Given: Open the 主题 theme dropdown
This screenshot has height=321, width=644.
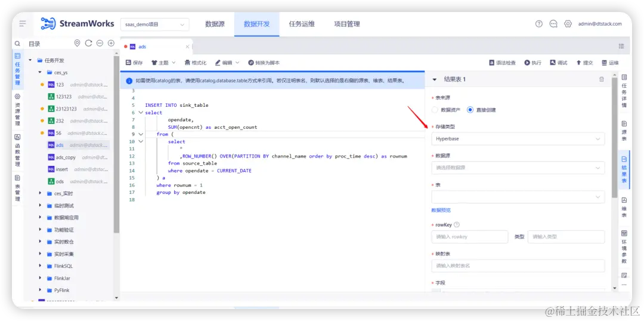Looking at the screenshot, I should pos(163,63).
